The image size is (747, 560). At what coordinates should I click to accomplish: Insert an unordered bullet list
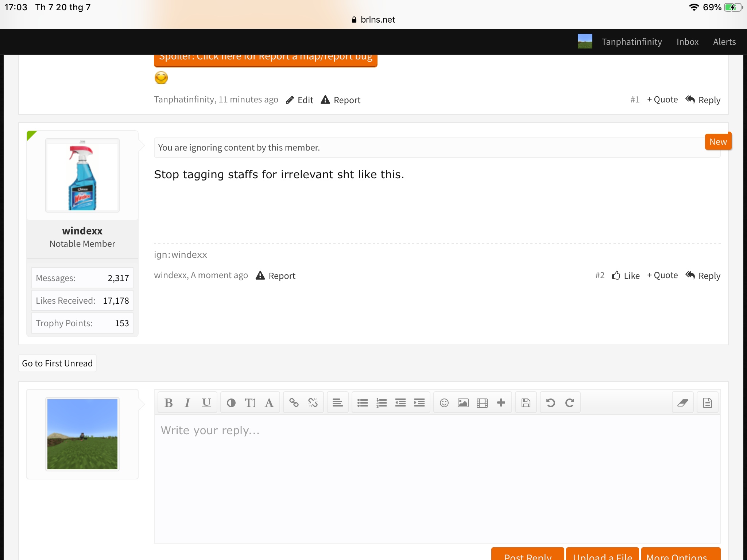363,402
